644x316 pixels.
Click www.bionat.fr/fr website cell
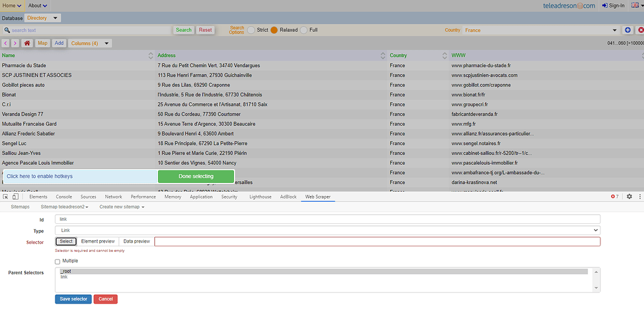(x=468, y=95)
